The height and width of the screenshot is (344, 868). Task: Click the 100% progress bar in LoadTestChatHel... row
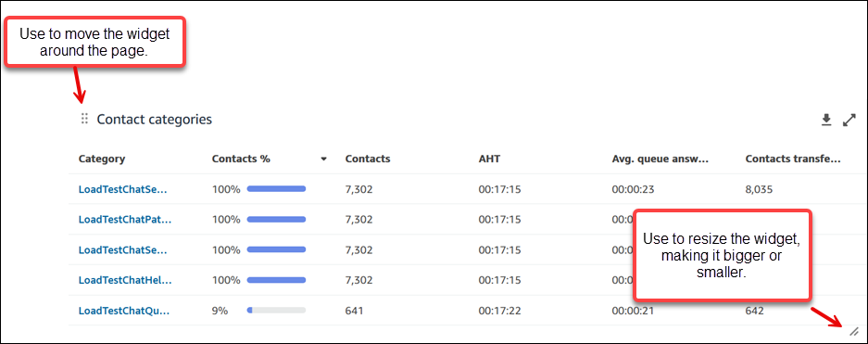click(276, 280)
